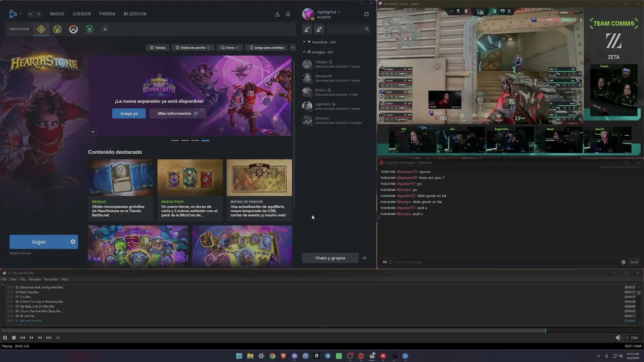Click the Juego para móviles button
Screen dimensions: 644x362
267,48
